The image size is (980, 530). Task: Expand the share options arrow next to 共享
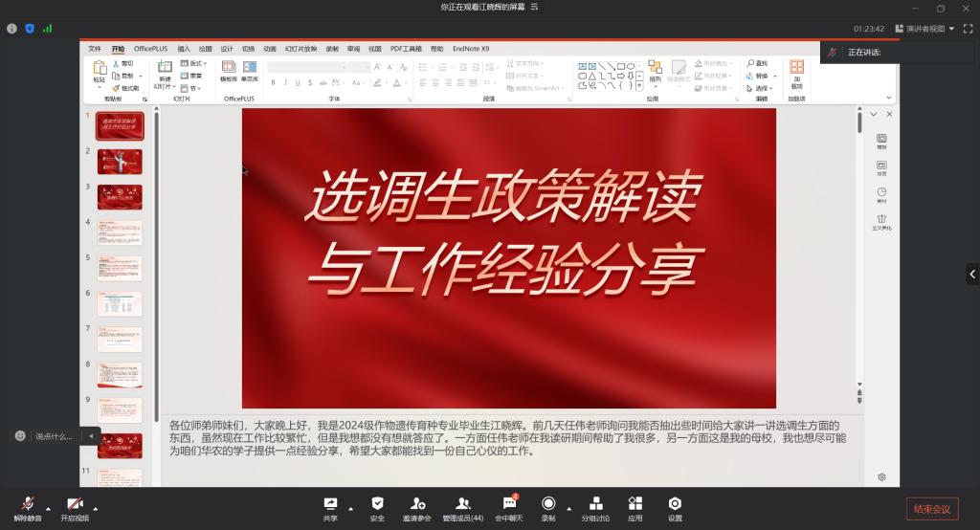point(350,509)
